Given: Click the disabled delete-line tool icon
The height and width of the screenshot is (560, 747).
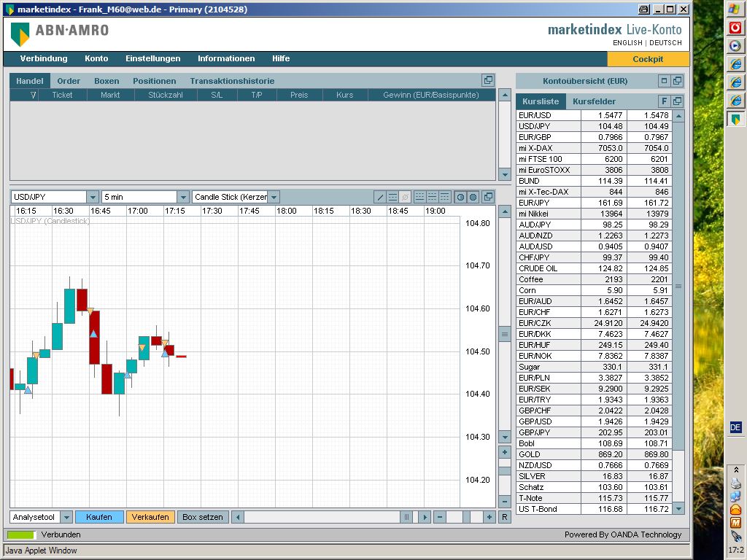Looking at the screenshot, I should 405,197.
